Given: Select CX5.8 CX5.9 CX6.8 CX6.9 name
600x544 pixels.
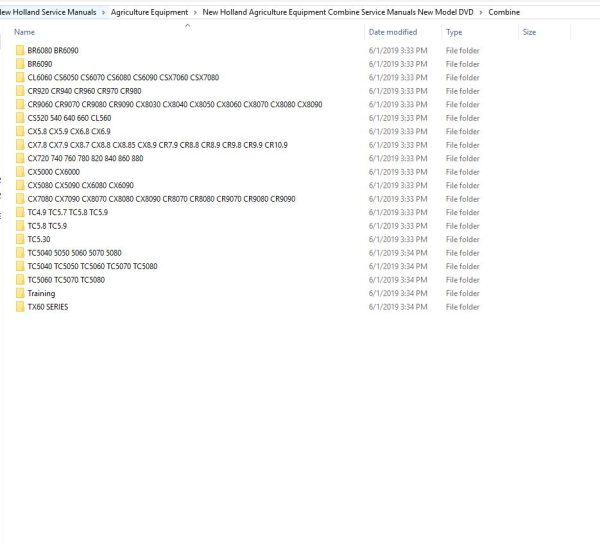Looking at the screenshot, I should click(69, 132).
